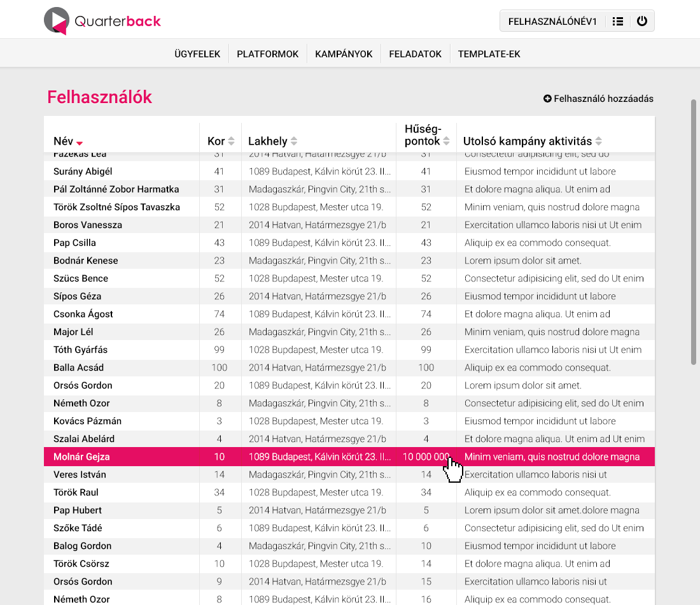Click the Kor value 74 for Csonka Ágost

(219, 314)
